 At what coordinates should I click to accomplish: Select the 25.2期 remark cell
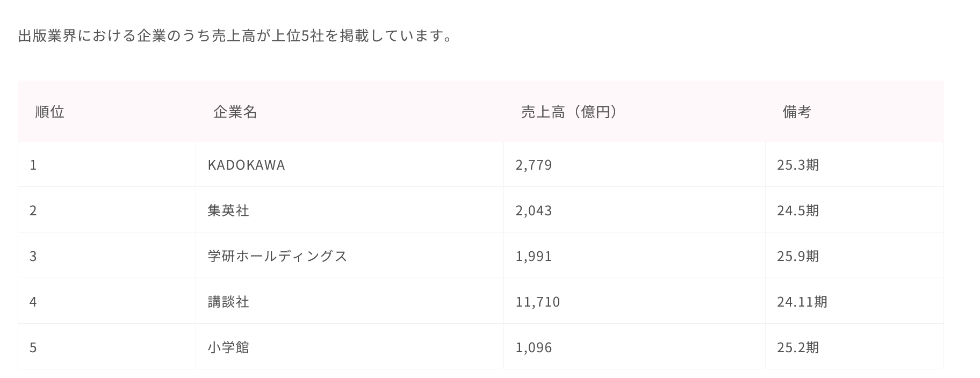click(x=798, y=347)
